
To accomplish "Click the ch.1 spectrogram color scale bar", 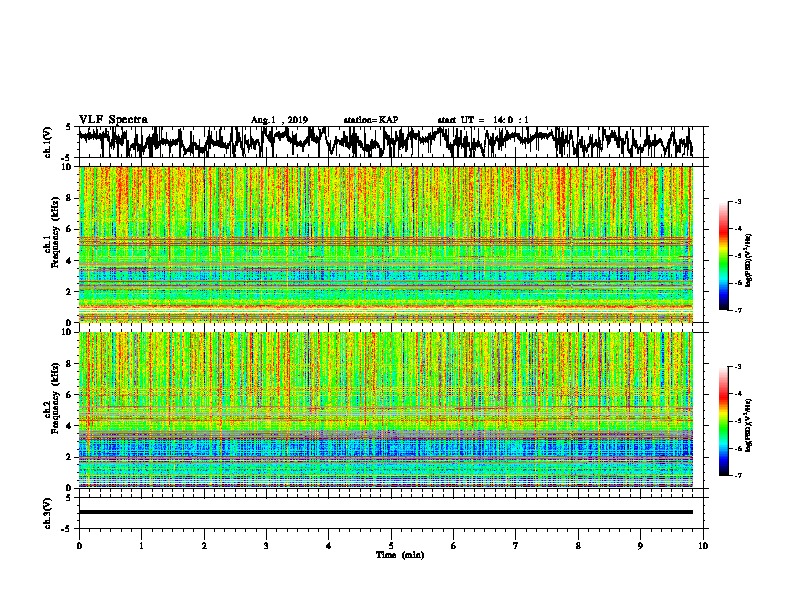I will coord(723,256).
